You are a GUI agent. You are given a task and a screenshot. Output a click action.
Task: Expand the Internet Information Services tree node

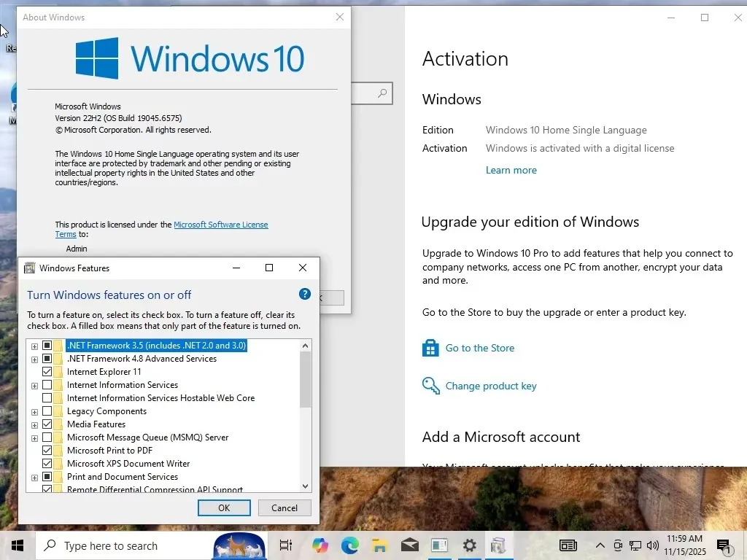pyautogui.click(x=34, y=384)
